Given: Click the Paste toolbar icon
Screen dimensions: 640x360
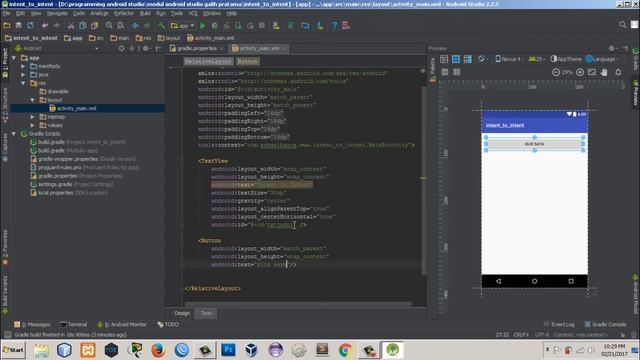Looking at the screenshot, I should 94,25.
